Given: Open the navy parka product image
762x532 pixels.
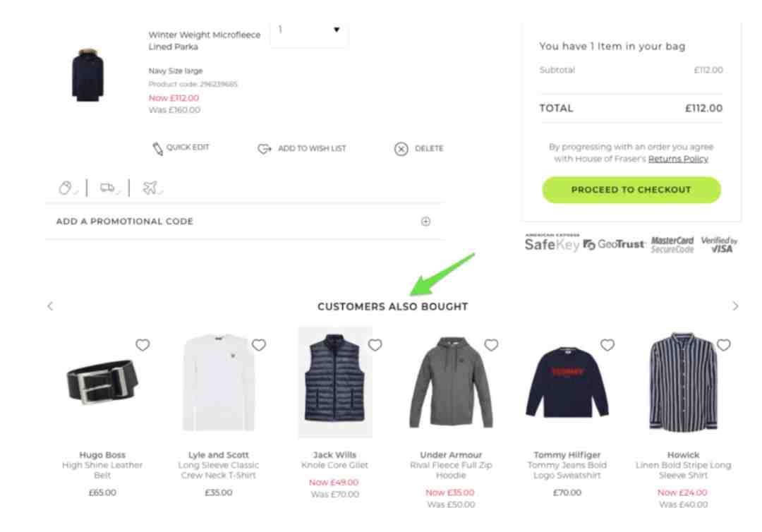Looking at the screenshot, I should tap(88, 74).
